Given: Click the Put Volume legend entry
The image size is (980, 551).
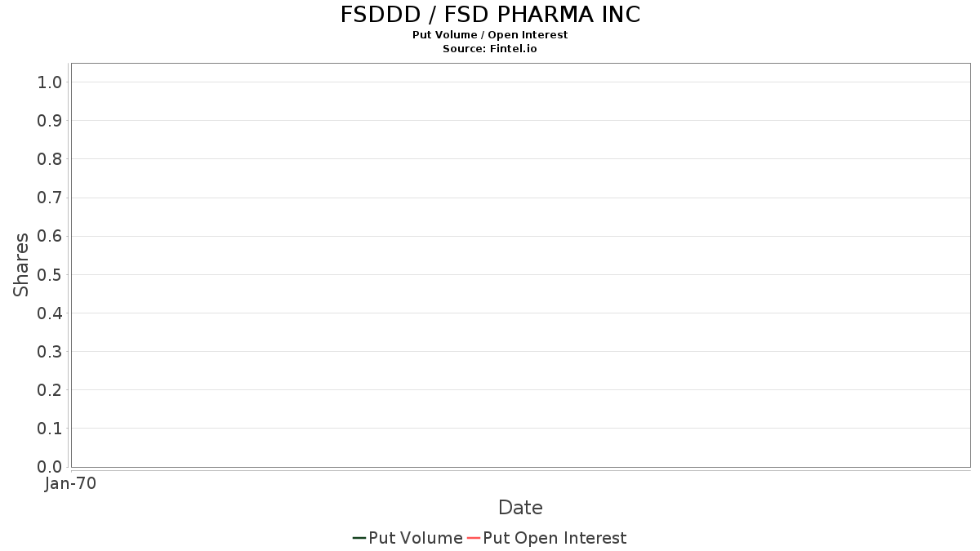Looking at the screenshot, I should pyautogui.click(x=408, y=538).
